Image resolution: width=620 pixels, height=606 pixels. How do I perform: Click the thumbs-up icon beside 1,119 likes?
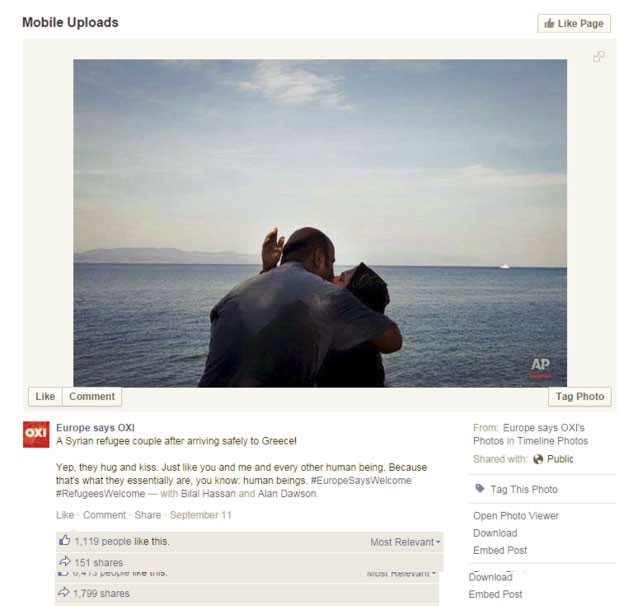point(64,540)
